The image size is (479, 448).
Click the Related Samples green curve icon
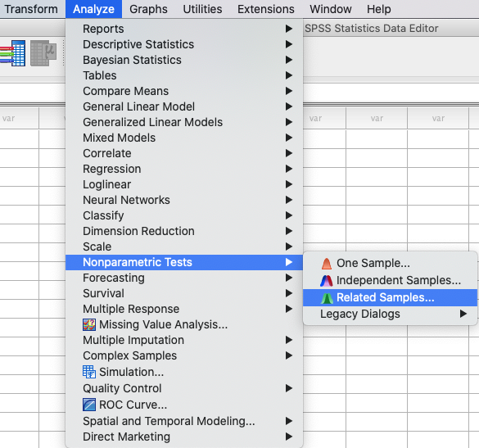327,298
